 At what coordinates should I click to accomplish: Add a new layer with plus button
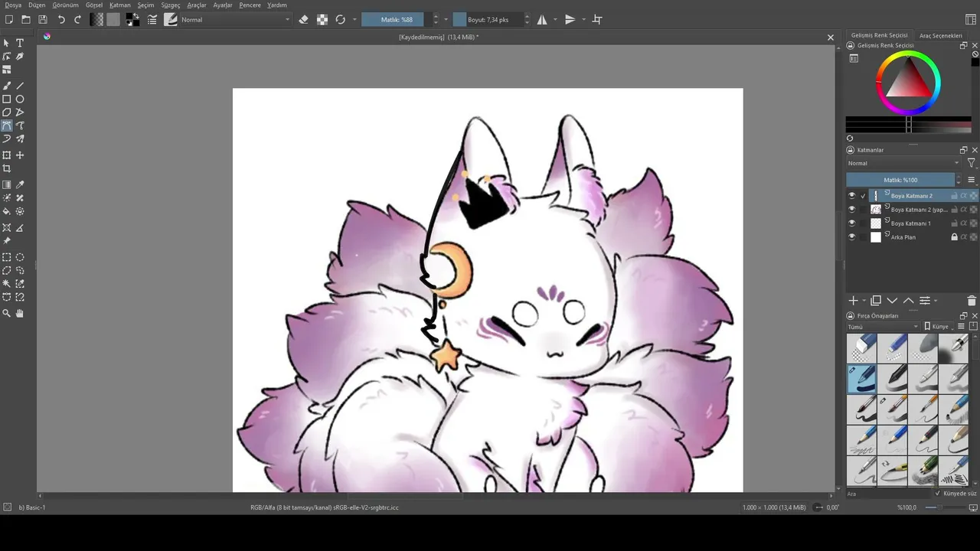point(853,301)
